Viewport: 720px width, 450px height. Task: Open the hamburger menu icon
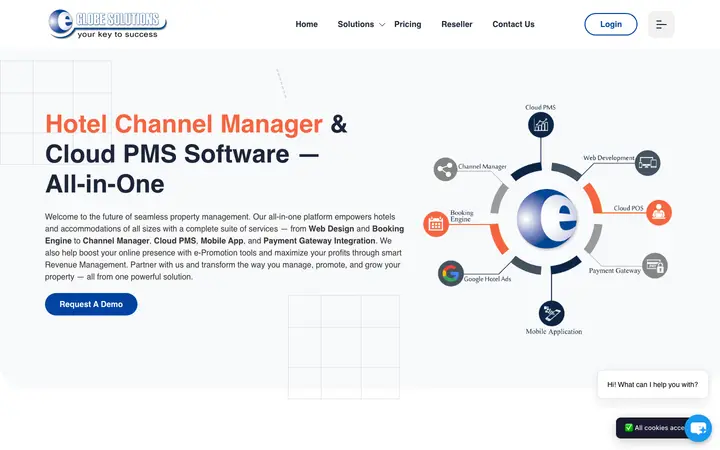(661, 24)
